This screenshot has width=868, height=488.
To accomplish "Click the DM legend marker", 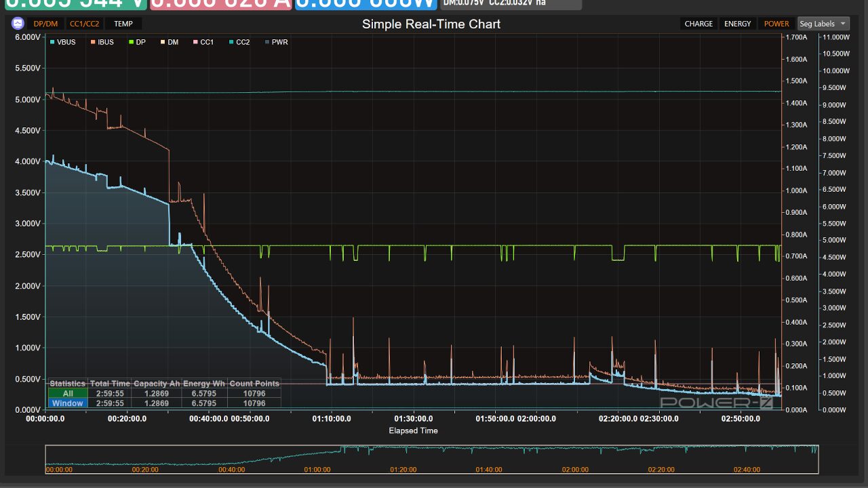I will 163,42.
